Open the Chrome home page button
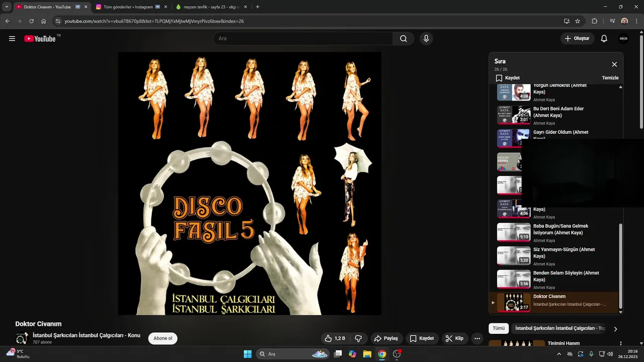644x362 pixels. 44,21
